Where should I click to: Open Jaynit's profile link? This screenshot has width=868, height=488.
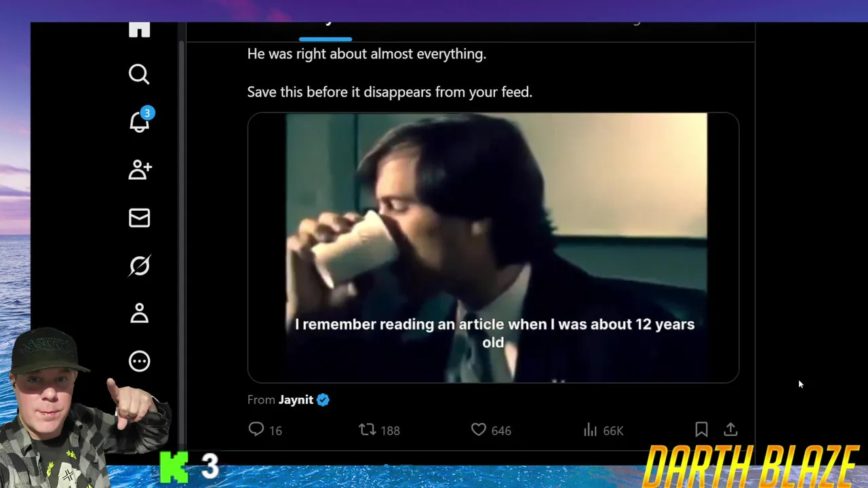[x=296, y=400]
